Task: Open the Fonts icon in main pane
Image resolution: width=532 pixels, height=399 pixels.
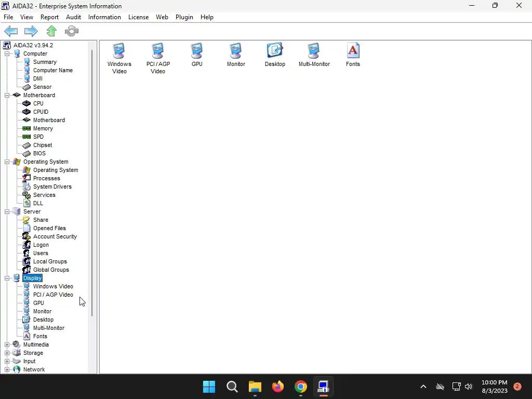Action: pos(353,55)
